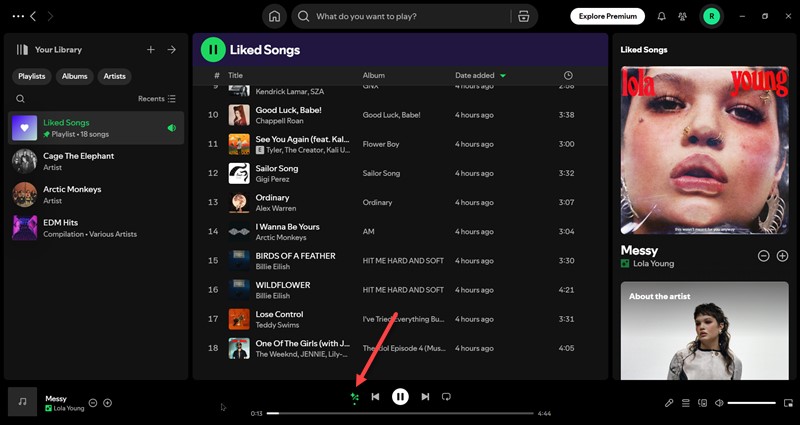Open the three-dot app menu
Screen dimensions: 800x425
coord(18,16)
